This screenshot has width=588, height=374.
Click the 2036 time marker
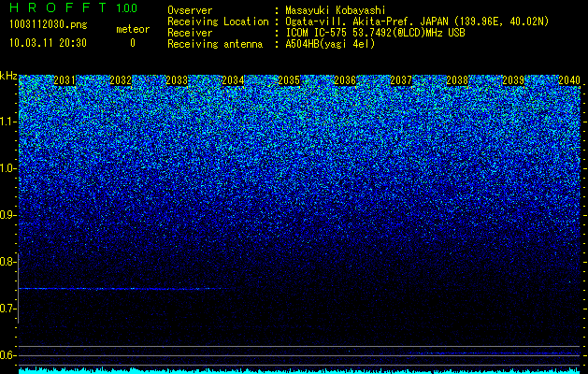(x=345, y=80)
